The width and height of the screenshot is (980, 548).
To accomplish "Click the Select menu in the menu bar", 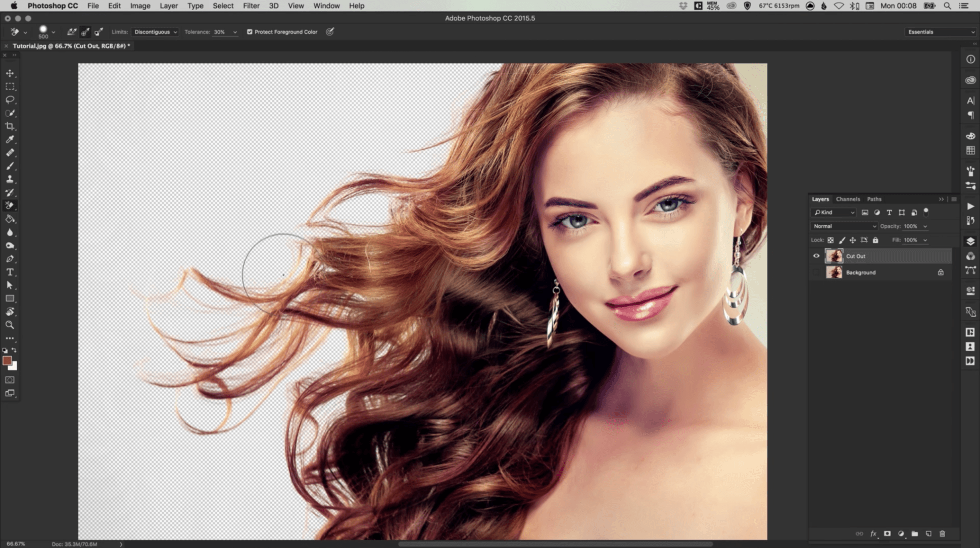I will point(222,6).
